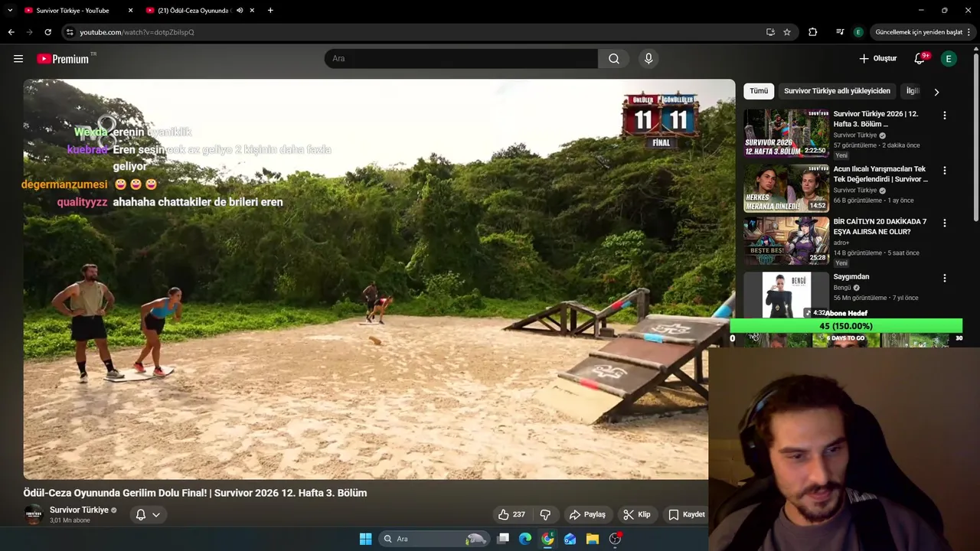980x551 pixels.
Task: Open Task View on the taskbar
Action: (503, 539)
